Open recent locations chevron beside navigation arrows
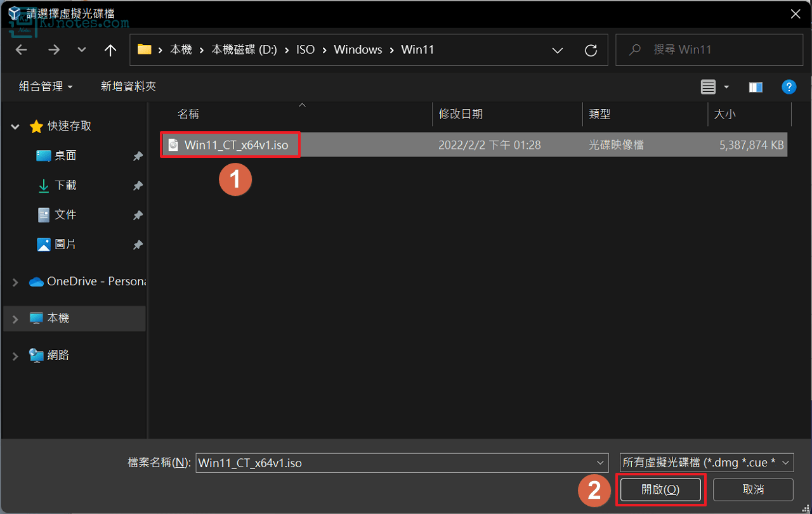 pos(81,49)
